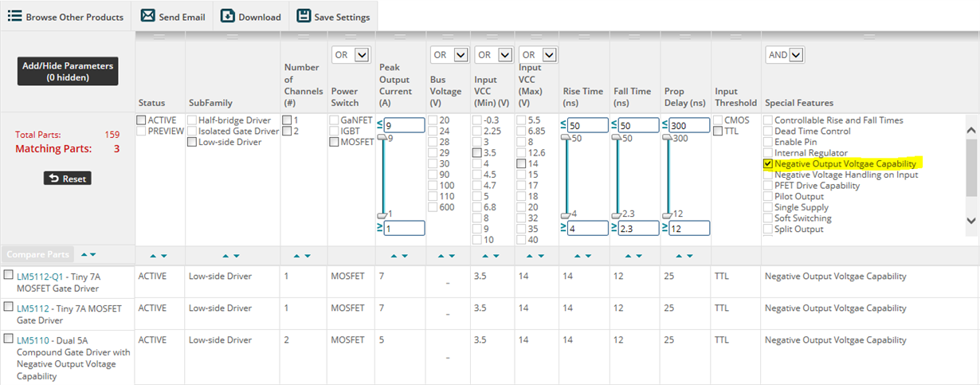Sort Peak Output Current ascending arrow
This screenshot has height=385, width=980.
(x=393, y=256)
